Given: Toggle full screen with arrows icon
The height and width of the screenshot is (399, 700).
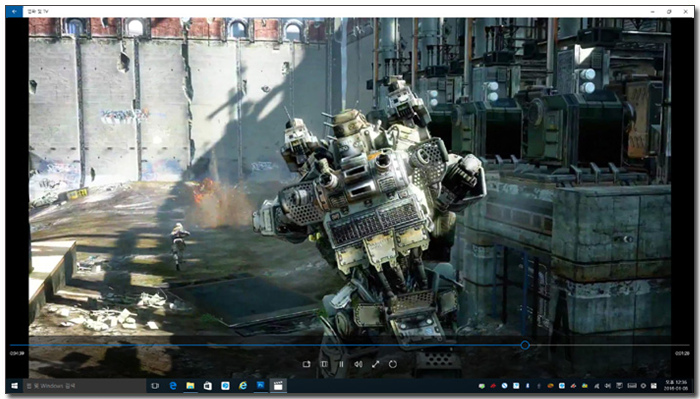Looking at the screenshot, I should (375, 364).
